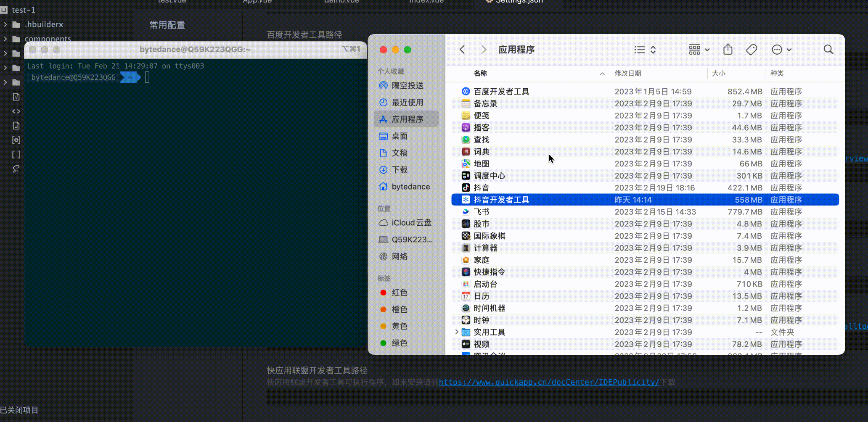
Task: Click the 绿色 tag in sidebar
Action: tap(406, 343)
